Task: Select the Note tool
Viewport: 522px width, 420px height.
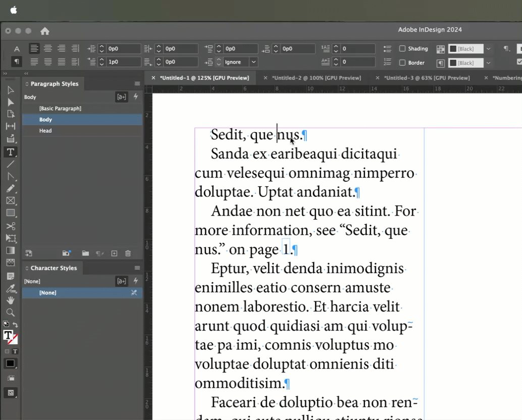Action: [10, 276]
